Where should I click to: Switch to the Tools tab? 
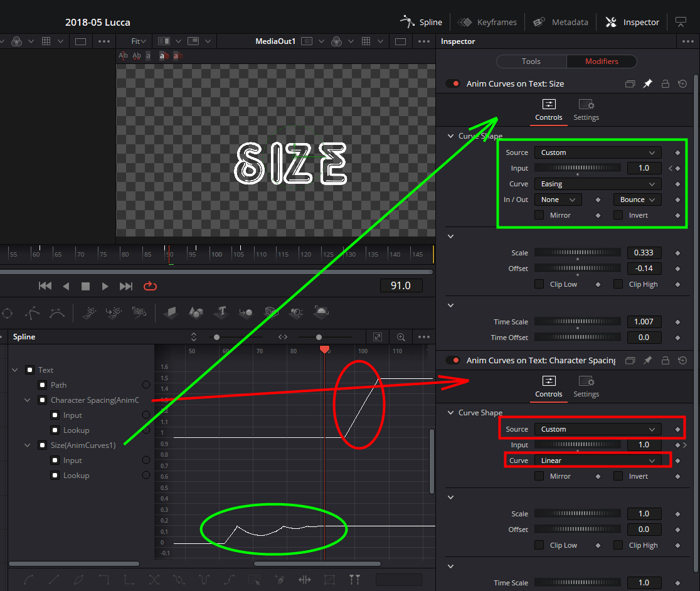coord(531,61)
